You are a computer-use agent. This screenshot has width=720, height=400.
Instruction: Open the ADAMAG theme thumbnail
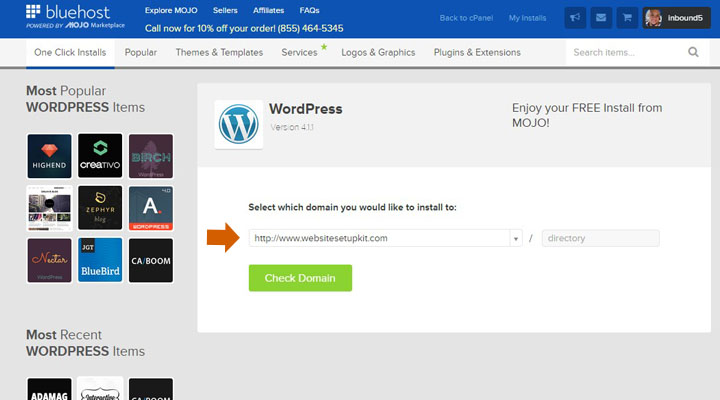pyautogui.click(x=49, y=389)
